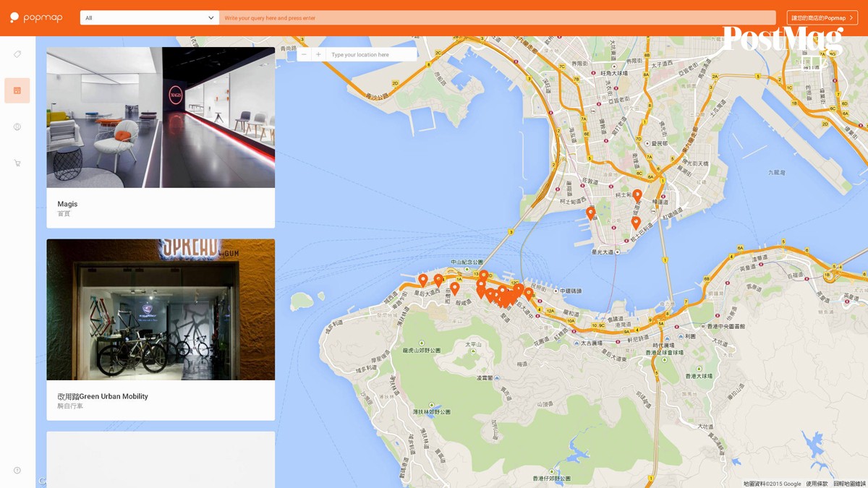
Task: Expand the category filter chevron
Action: tap(210, 17)
